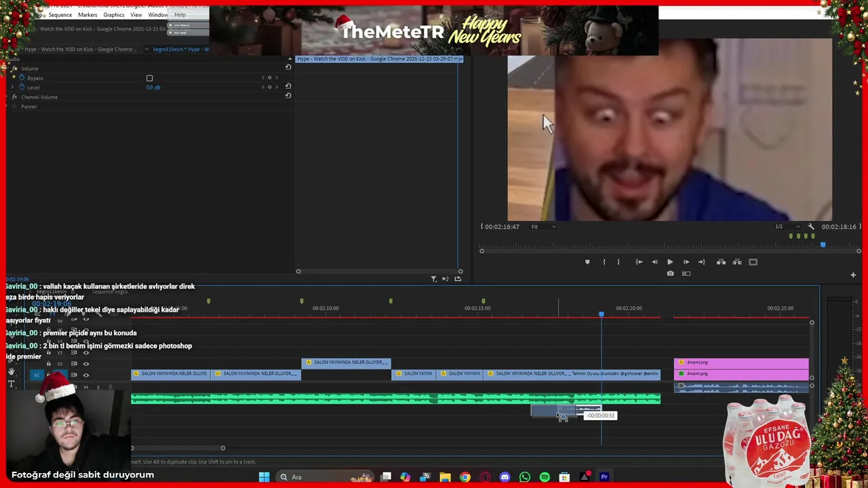
Task: Go to next Level keyframe
Action: [276, 87]
